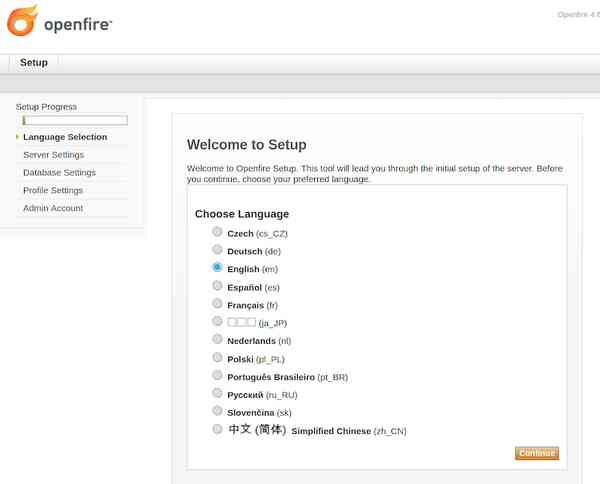Select Admin Account sidebar item

53,209
